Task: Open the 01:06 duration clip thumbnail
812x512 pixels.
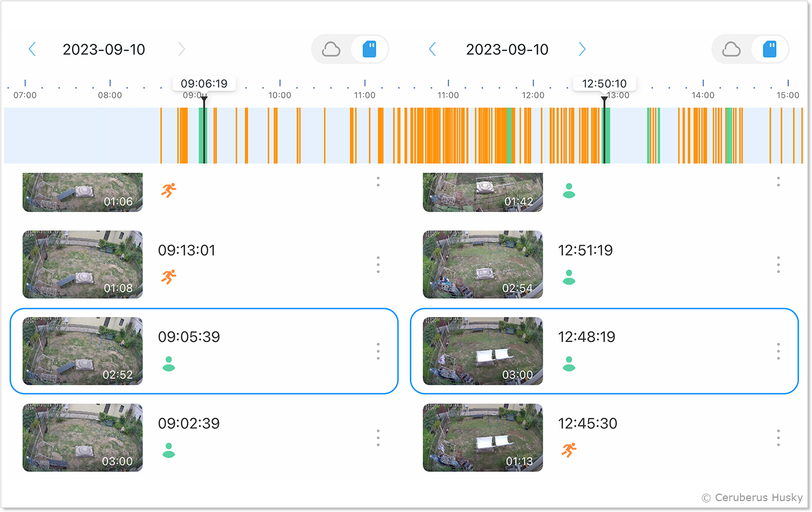Action: pos(82,192)
